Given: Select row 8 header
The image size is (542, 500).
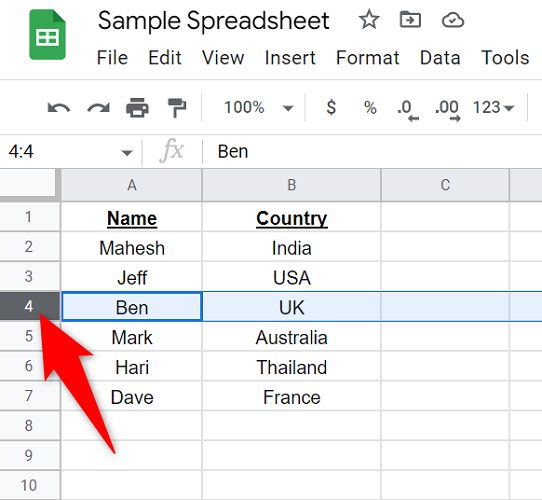Looking at the screenshot, I should pos(30,425).
